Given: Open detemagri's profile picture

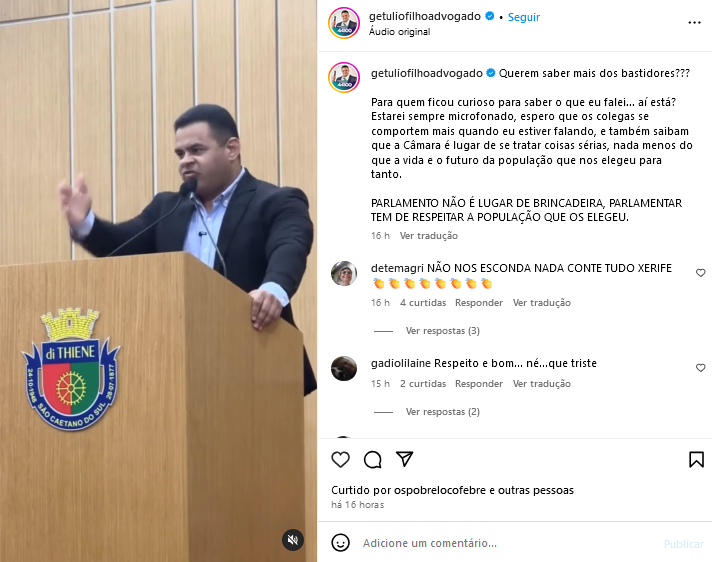Looking at the screenshot, I should (344, 273).
